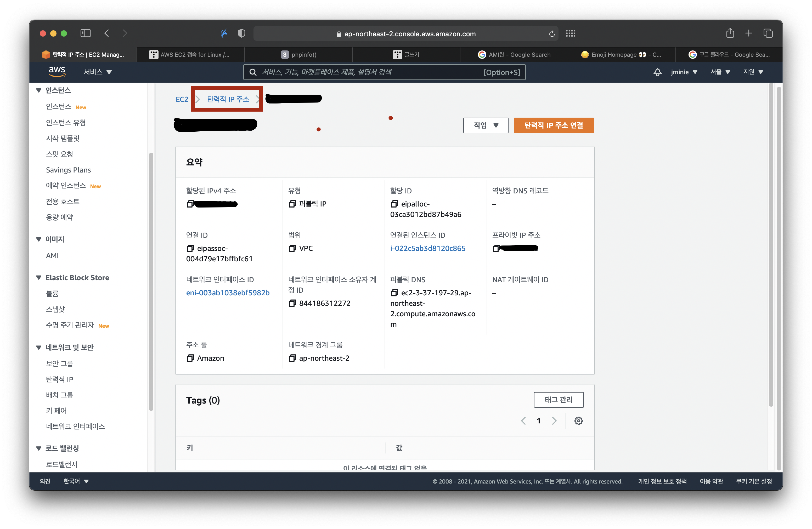Click the 의견 feedback link

tap(45, 481)
